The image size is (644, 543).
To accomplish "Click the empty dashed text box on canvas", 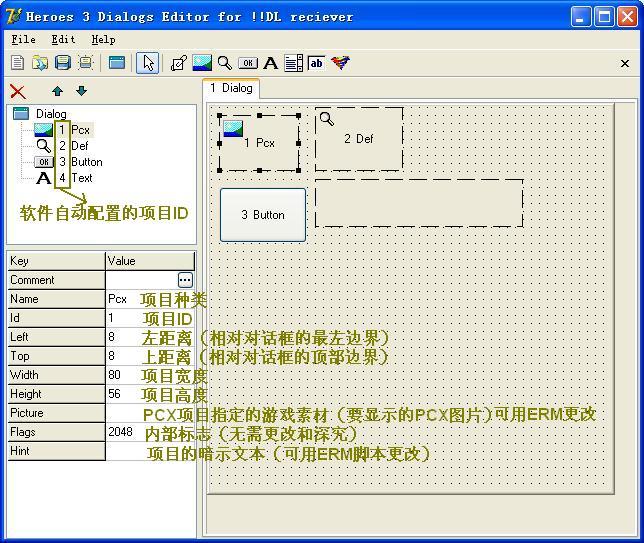I will click(419, 203).
